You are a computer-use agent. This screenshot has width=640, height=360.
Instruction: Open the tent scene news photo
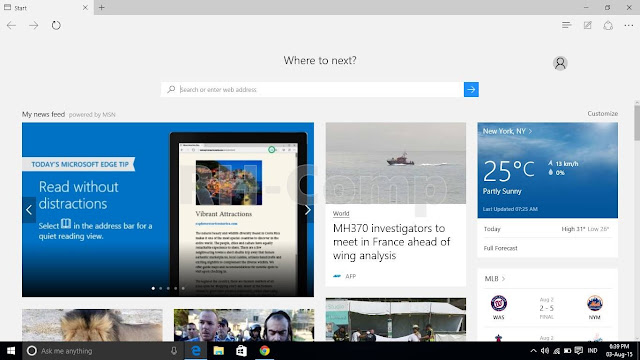point(396,320)
